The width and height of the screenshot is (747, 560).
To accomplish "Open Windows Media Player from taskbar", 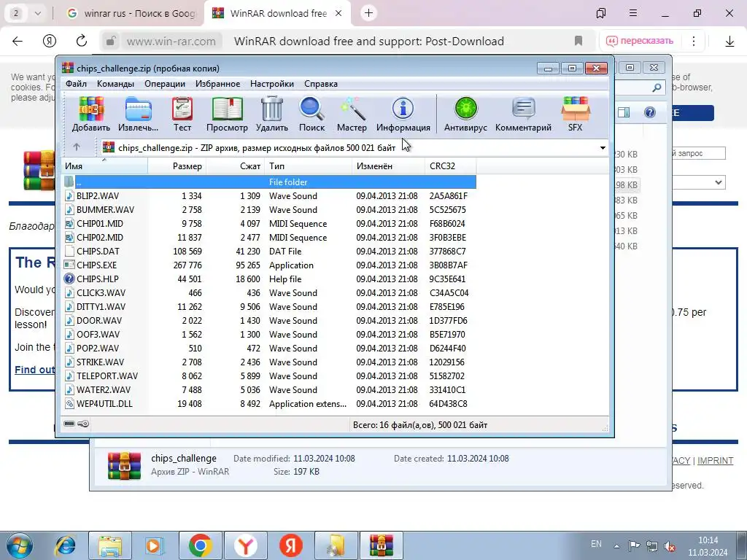I will tap(155, 545).
